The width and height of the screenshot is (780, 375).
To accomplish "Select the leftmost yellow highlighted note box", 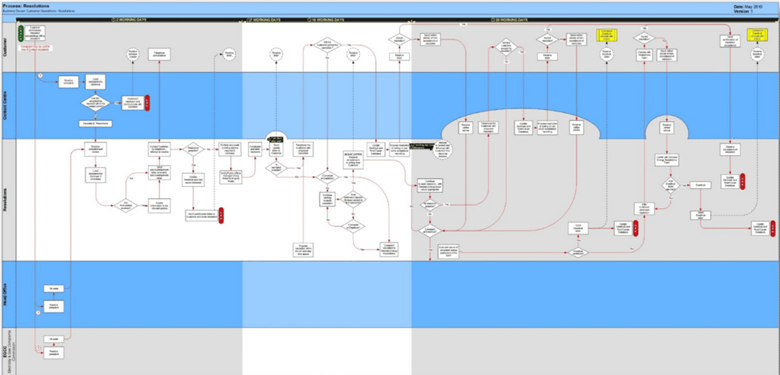I will tap(606, 35).
